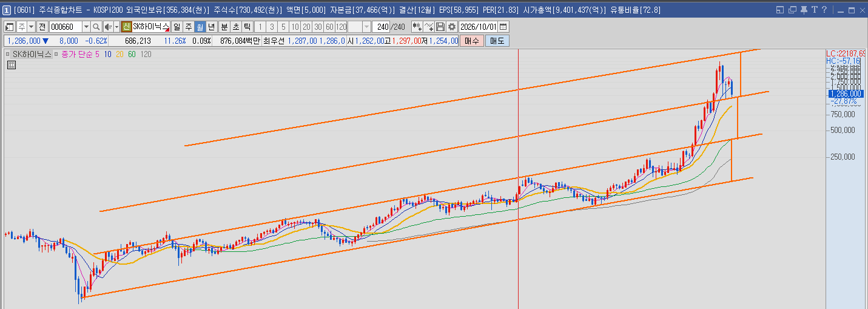Click the 10 interval button
The image size is (868, 309).
295,27
